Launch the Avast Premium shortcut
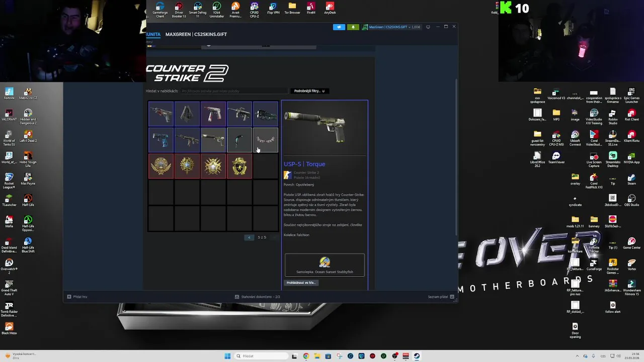The width and height of the screenshot is (644, 362). (x=235, y=10)
